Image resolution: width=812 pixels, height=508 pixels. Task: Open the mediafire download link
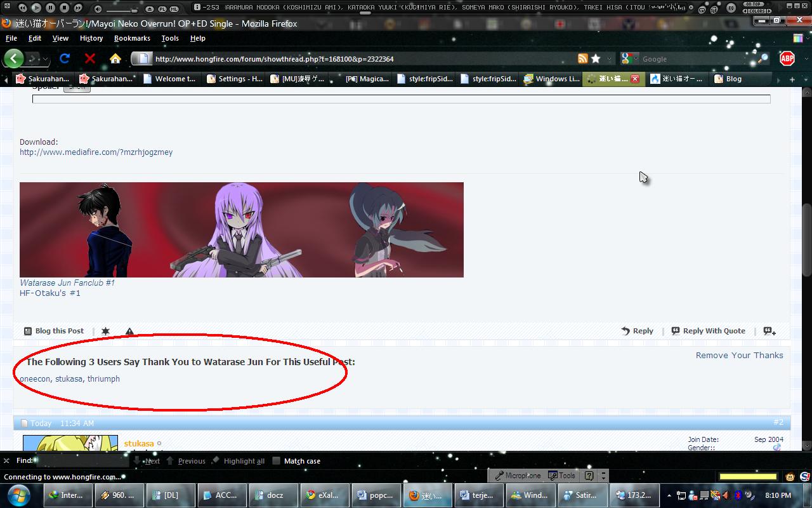click(96, 152)
